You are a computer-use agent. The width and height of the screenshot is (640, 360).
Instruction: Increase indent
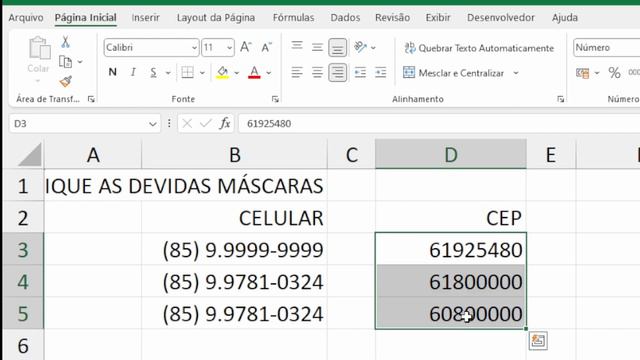[380, 73]
